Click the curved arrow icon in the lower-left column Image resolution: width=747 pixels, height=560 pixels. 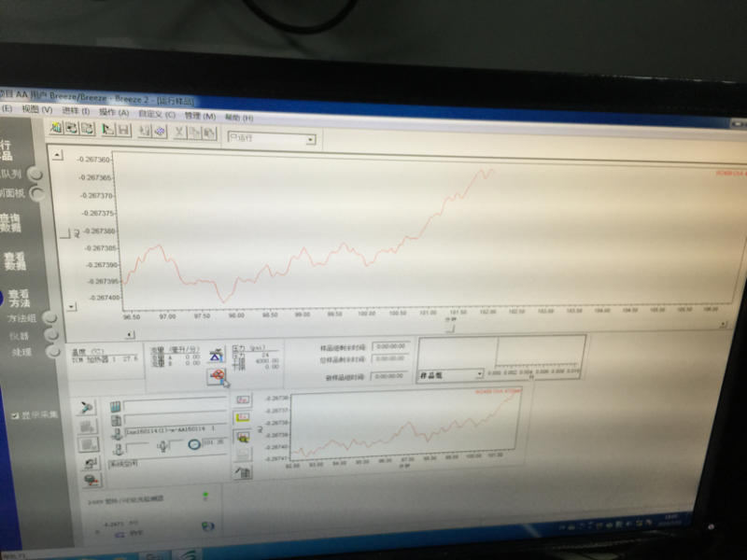(x=90, y=462)
